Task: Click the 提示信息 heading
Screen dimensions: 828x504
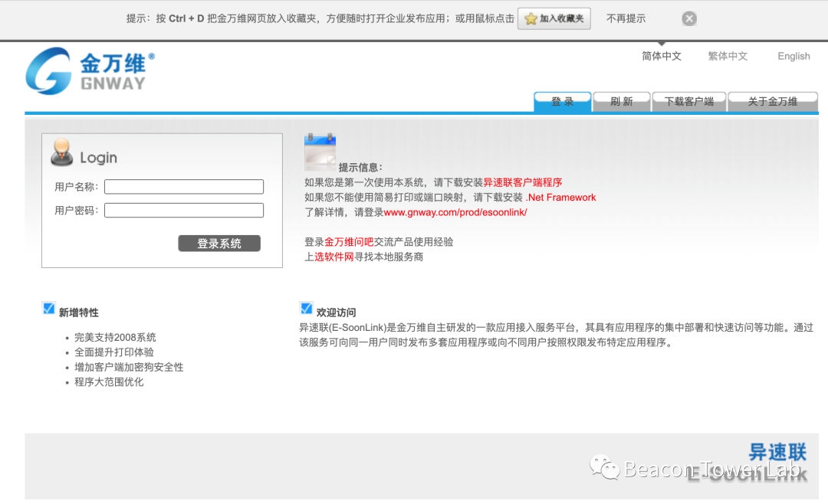Action: [360, 167]
